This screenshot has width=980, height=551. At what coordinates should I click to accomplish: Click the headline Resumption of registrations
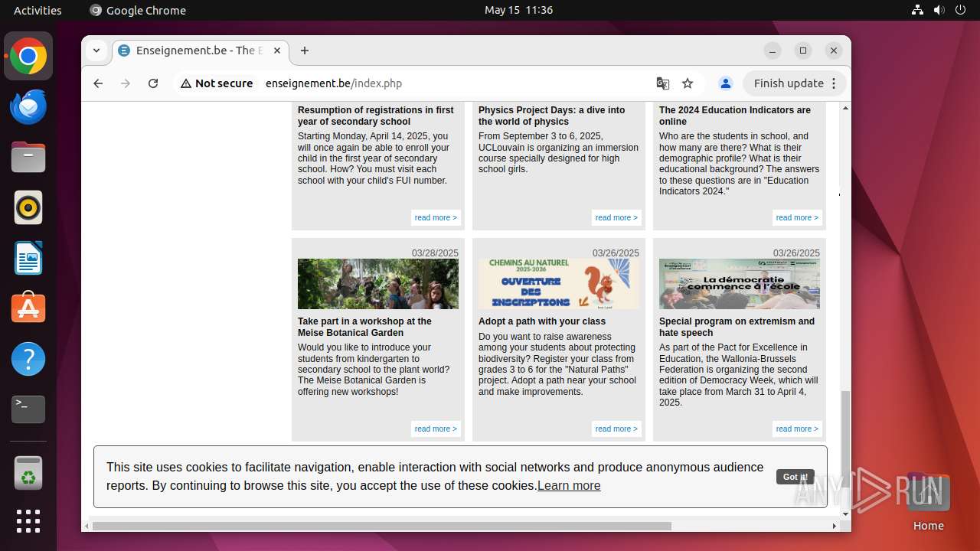click(x=376, y=116)
